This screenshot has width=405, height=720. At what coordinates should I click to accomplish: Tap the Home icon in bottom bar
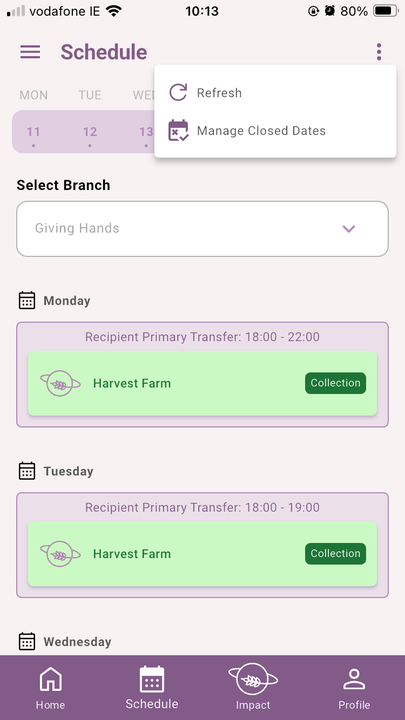click(x=51, y=680)
